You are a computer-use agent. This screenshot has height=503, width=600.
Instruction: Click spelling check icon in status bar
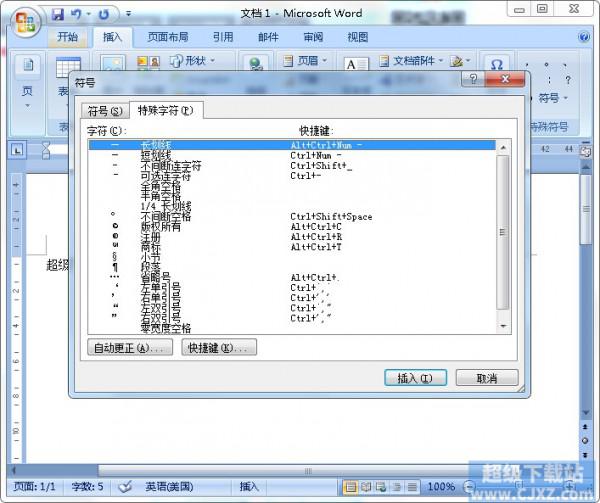125,487
